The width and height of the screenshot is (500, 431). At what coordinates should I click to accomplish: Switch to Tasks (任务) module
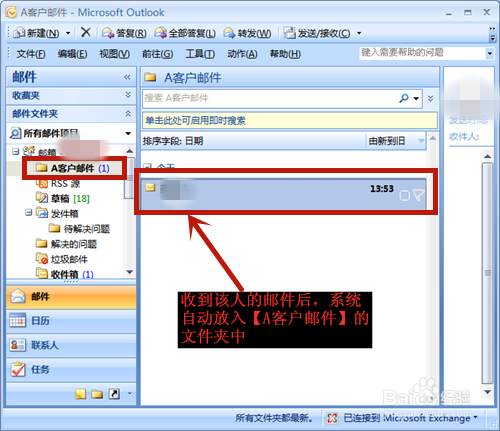tap(71, 369)
